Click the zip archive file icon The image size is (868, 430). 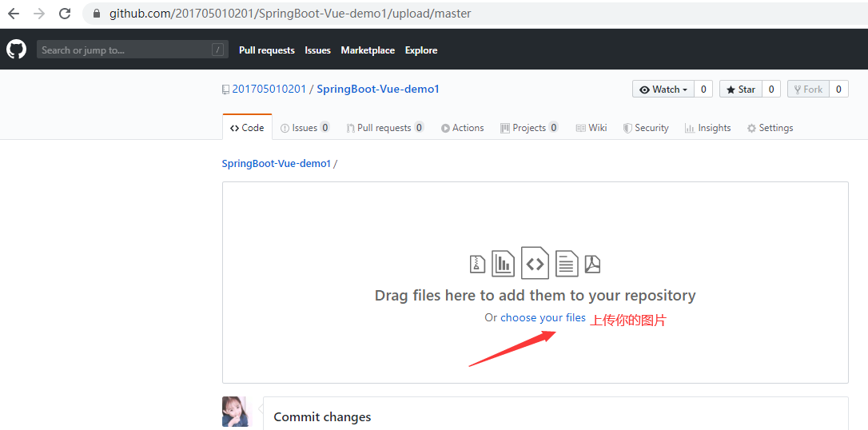pyautogui.click(x=478, y=264)
